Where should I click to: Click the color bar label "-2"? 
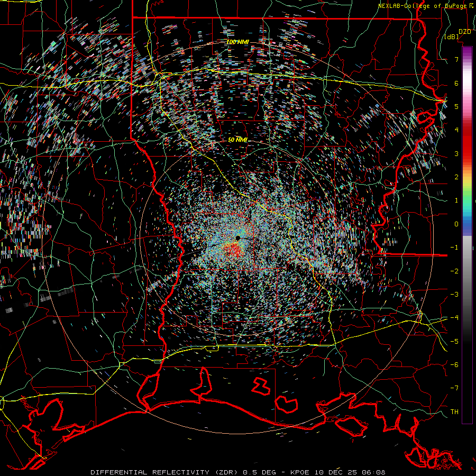(454, 271)
